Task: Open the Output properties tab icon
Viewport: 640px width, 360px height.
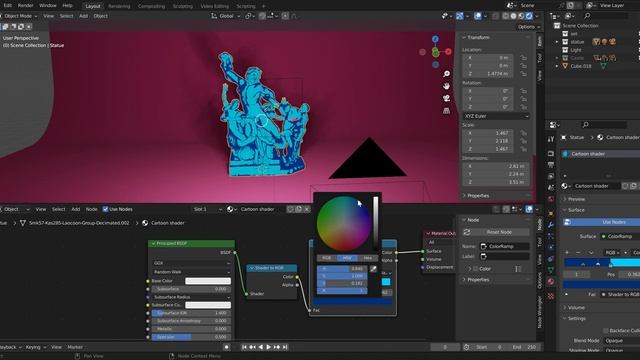Action: pos(551,164)
